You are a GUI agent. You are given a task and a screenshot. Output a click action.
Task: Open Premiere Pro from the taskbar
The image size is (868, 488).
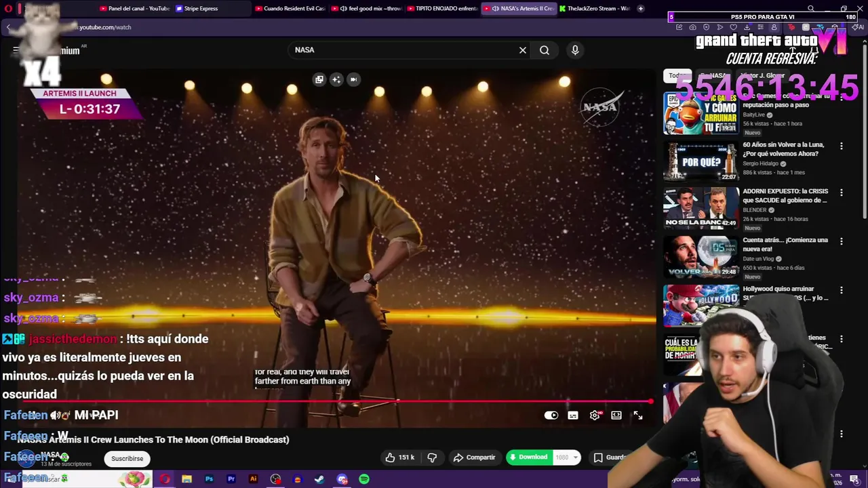[x=231, y=479]
